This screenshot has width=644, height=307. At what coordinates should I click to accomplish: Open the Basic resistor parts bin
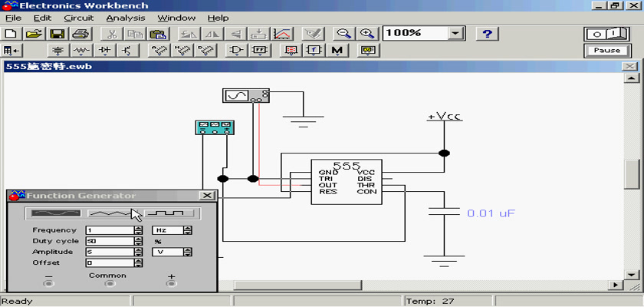point(82,51)
